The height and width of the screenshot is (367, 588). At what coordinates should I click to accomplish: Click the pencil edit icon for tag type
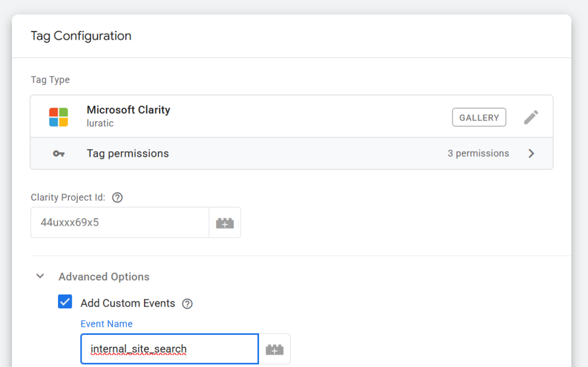(531, 117)
